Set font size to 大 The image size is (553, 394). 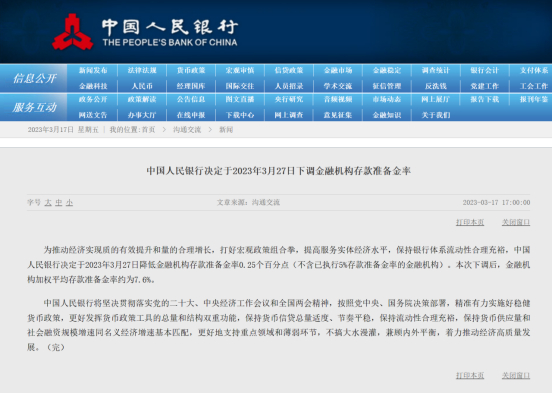click(48, 202)
